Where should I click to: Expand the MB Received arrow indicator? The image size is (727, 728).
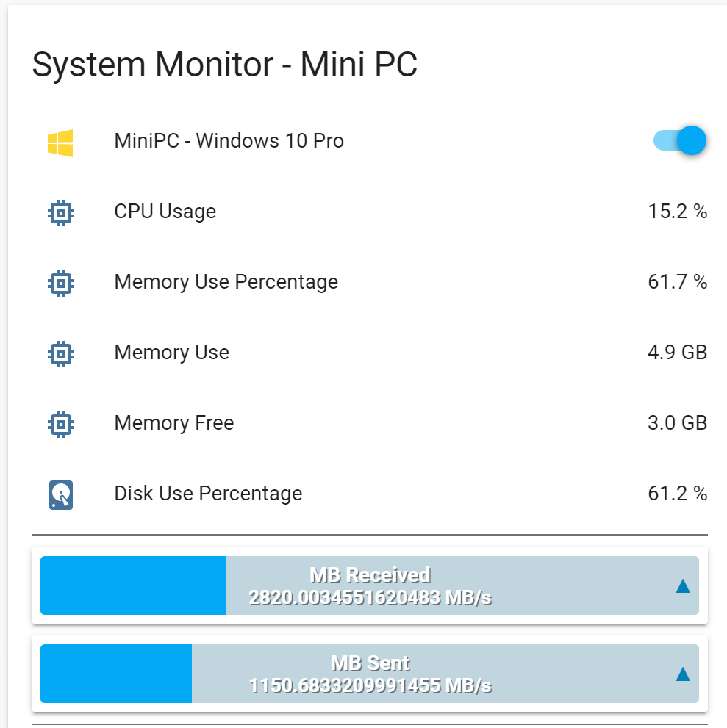point(683,585)
